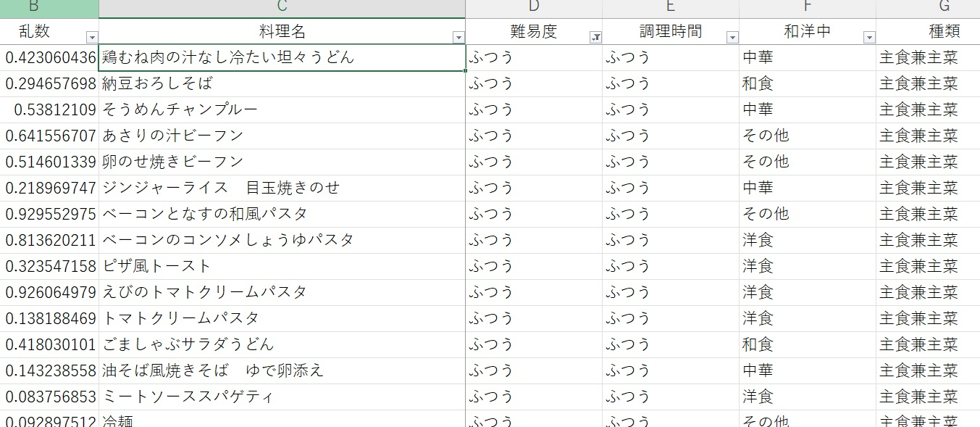Select cell 鶏むね肉の汁なし冷たい坦々うどん
Screen dimensions: 980x427
282,58
